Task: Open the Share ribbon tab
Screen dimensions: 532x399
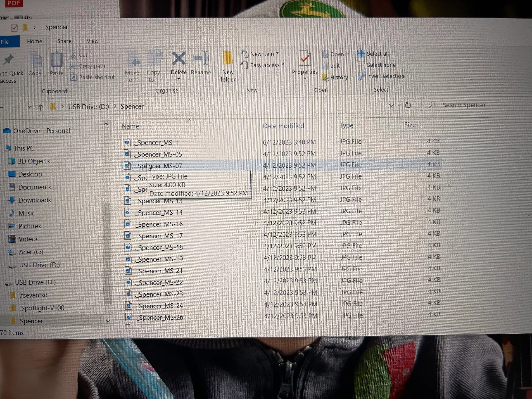Action: pos(64,41)
